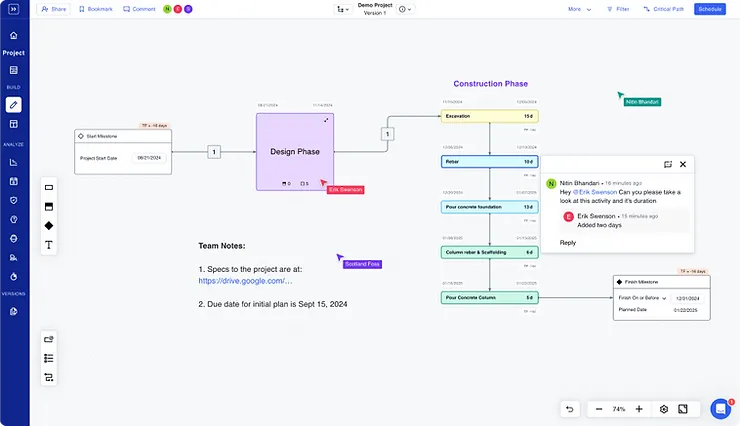Click Reply in the comment thread
The image size is (740, 426).
(568, 242)
